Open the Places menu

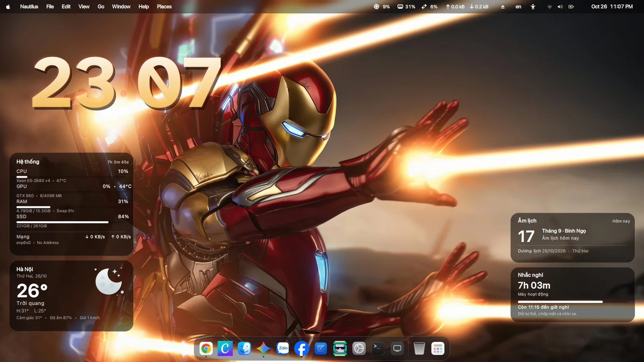click(x=164, y=6)
